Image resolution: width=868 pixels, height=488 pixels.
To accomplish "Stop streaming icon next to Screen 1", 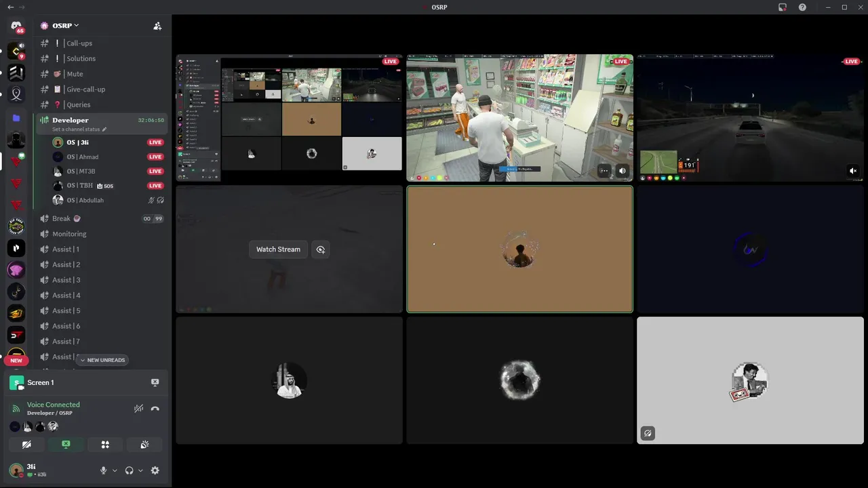I will tap(155, 382).
